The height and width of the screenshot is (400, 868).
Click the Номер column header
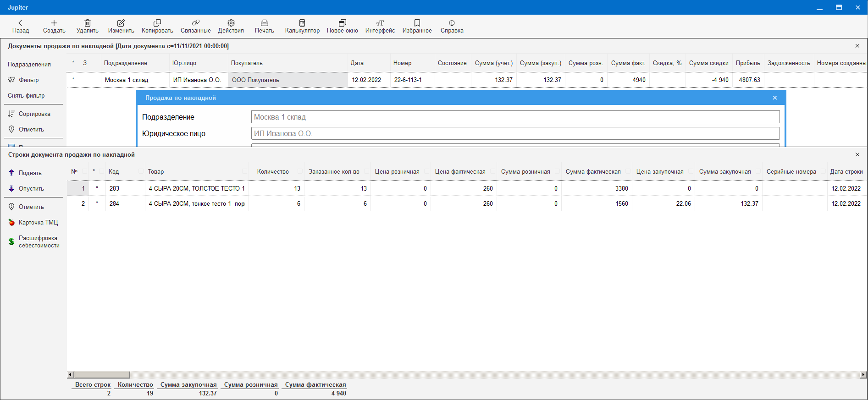coord(412,63)
